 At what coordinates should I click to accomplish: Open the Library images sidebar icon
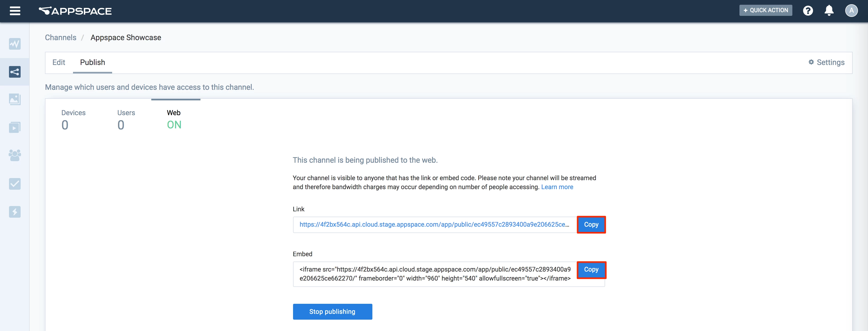point(15,99)
